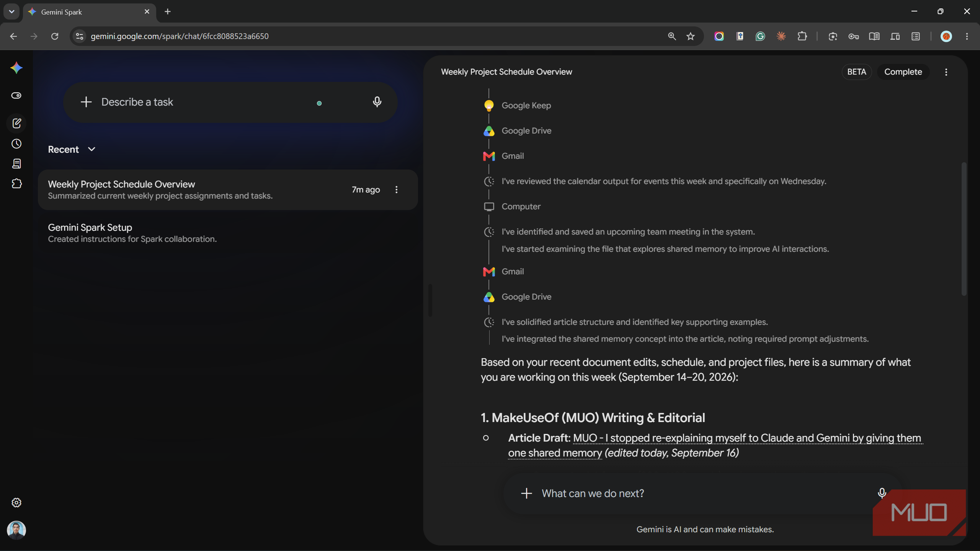Open Chrome password key icon
Viewport: 980px width, 551px height.
tap(854, 36)
